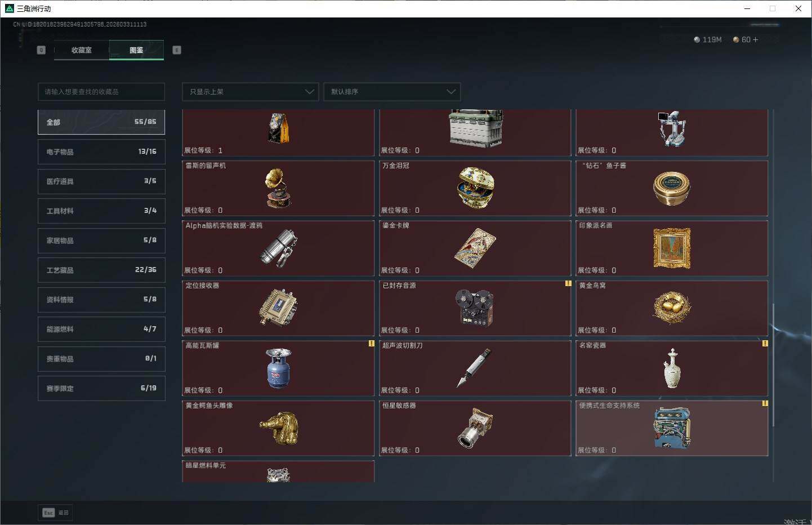Viewport: 812px width, 525px height.
Task: Open the 默认排序 sort dropdown
Action: 392,92
